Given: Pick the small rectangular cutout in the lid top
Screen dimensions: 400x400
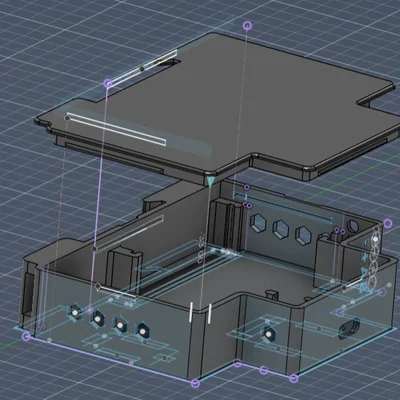Looking at the screenshot, I should click(169, 62).
